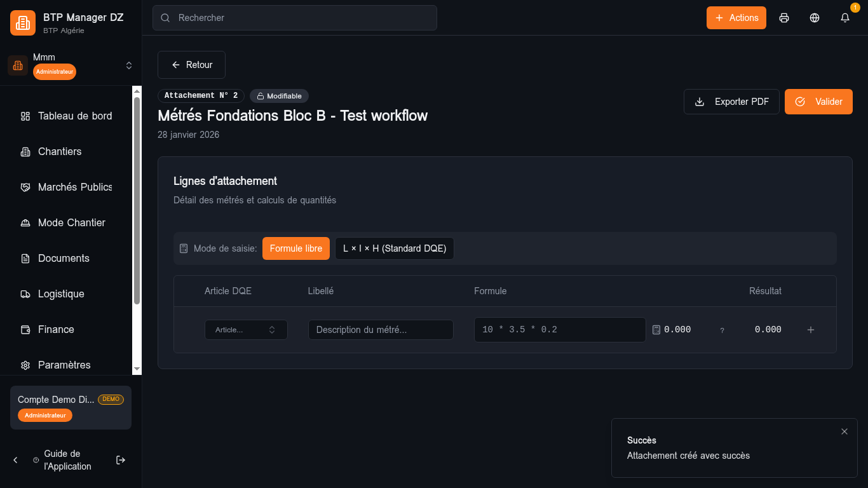Open notifications bell icon
Viewport: 868px width, 488px height.
(x=845, y=18)
